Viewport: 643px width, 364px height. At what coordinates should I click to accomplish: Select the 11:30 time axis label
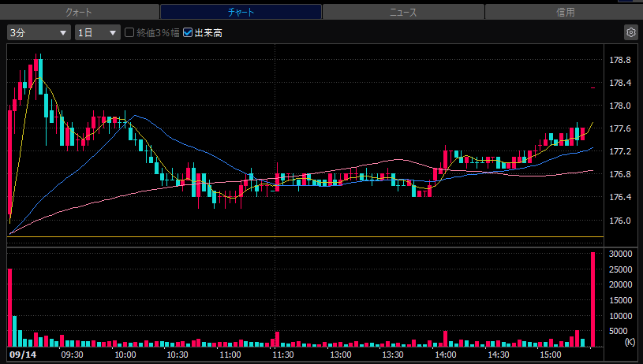tap(283, 355)
